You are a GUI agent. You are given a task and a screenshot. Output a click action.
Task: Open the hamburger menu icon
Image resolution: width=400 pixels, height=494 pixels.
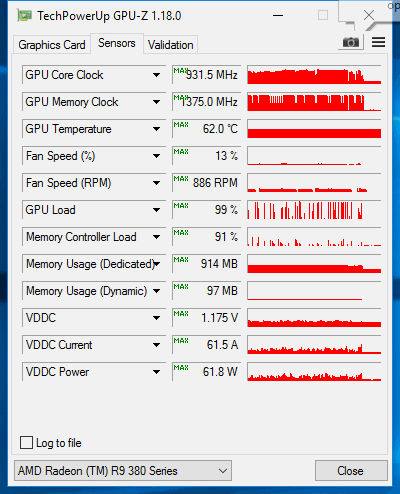pos(378,42)
